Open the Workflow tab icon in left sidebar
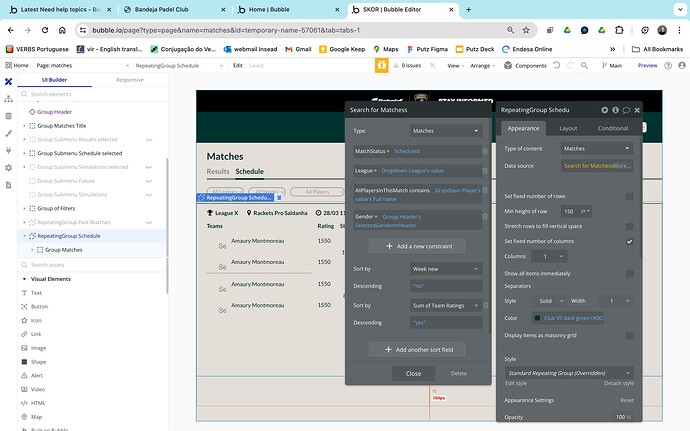Image resolution: width=690 pixels, height=431 pixels. point(8,99)
